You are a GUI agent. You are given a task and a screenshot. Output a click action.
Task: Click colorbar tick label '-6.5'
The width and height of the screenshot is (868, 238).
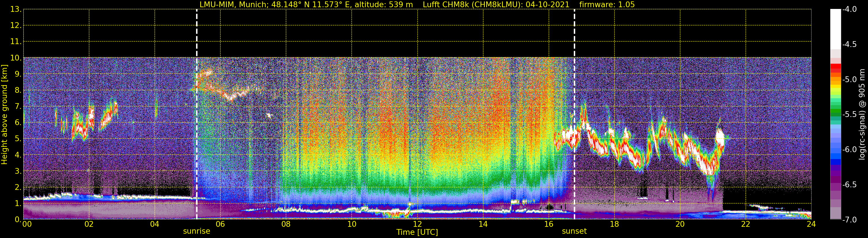[849, 185]
